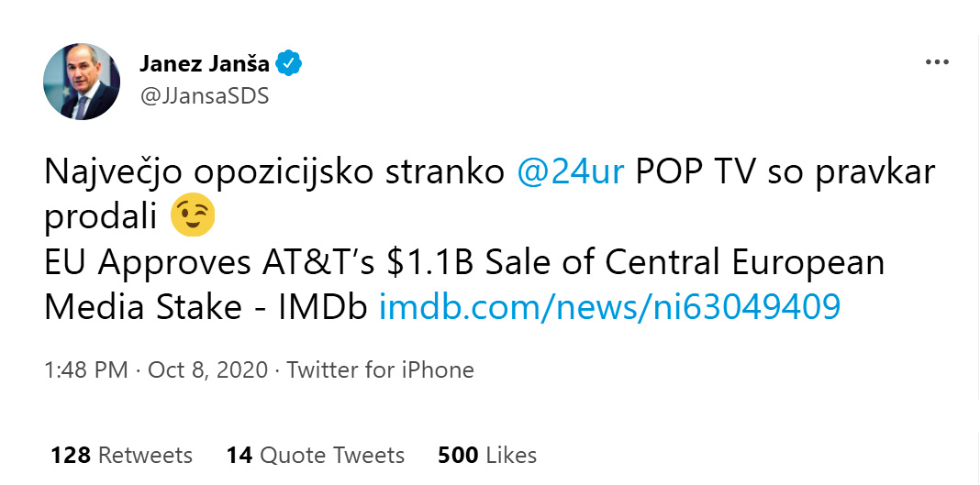The width and height of the screenshot is (980, 485).
Task: Open the @JJansaSDS handle
Action: click(x=204, y=95)
